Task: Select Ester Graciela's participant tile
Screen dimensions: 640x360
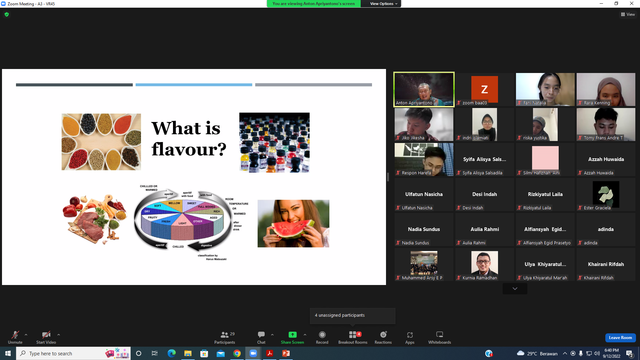Action: (606, 195)
